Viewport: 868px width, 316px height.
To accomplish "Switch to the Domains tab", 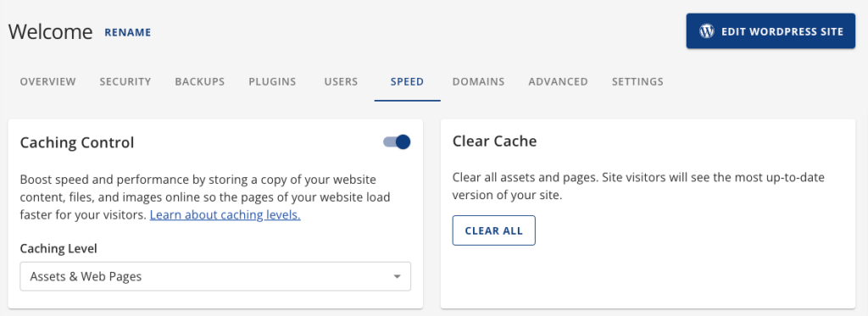I will coord(478,82).
